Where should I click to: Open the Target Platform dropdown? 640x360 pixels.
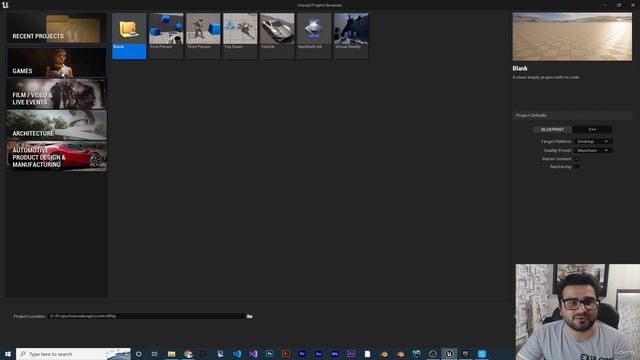pyautogui.click(x=593, y=141)
